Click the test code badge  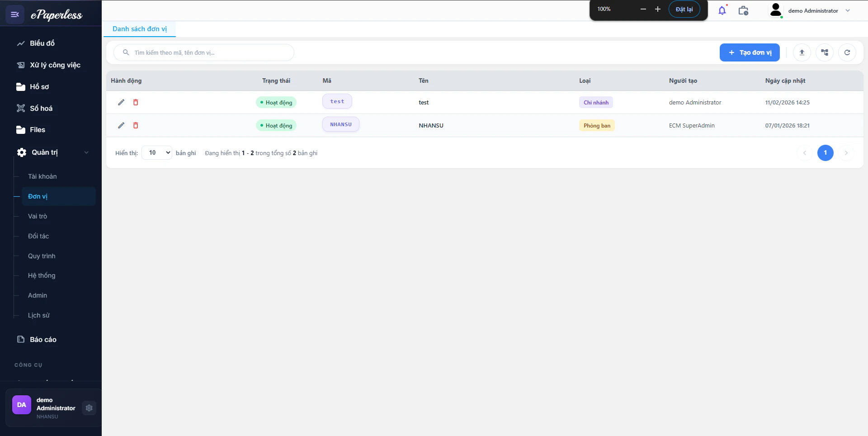click(337, 101)
